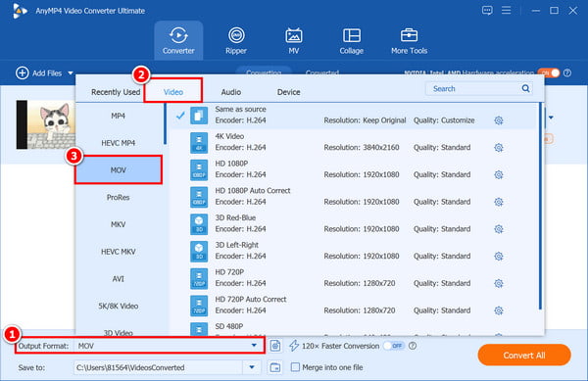This screenshot has height=381, width=588.
Task: Open settings gear for Same as source
Action: pyautogui.click(x=499, y=120)
